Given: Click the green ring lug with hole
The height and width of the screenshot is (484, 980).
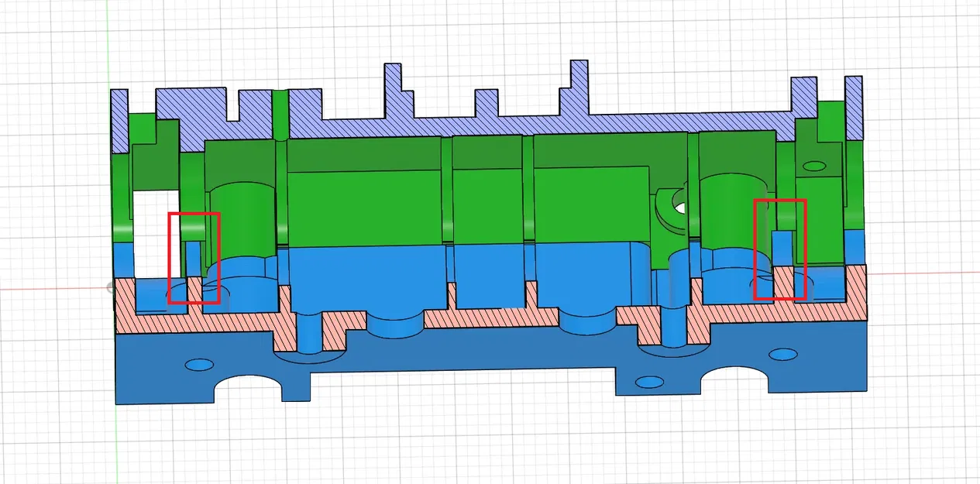Looking at the screenshot, I should [672, 207].
